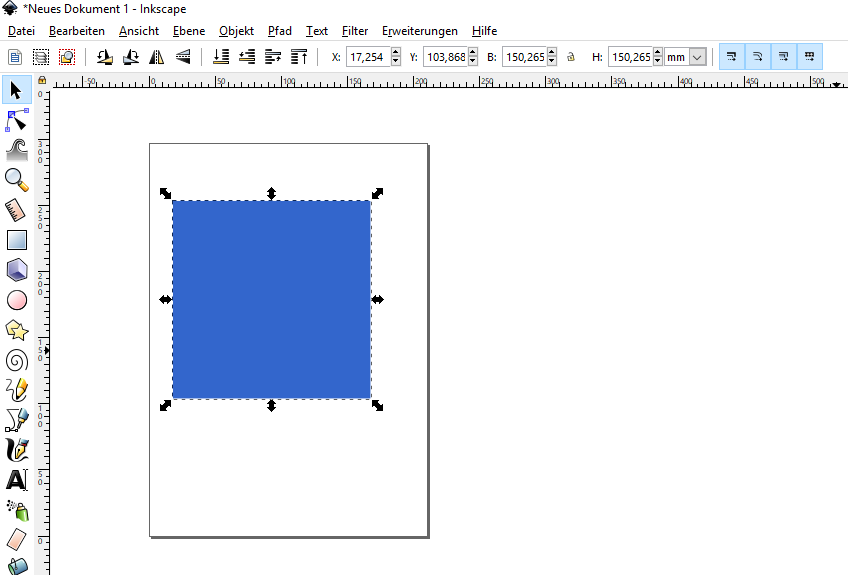
Task: Toggle scaling rounded rectangle corners
Action: pyautogui.click(x=758, y=57)
